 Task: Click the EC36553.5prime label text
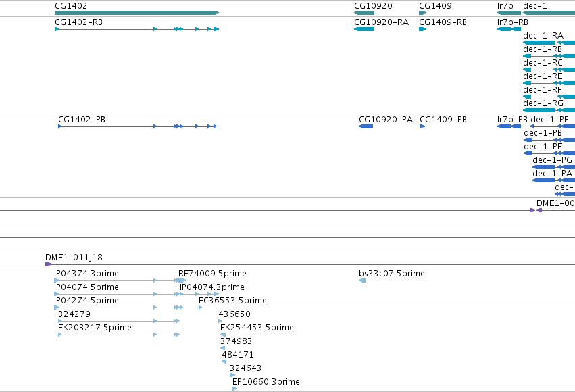click(232, 301)
